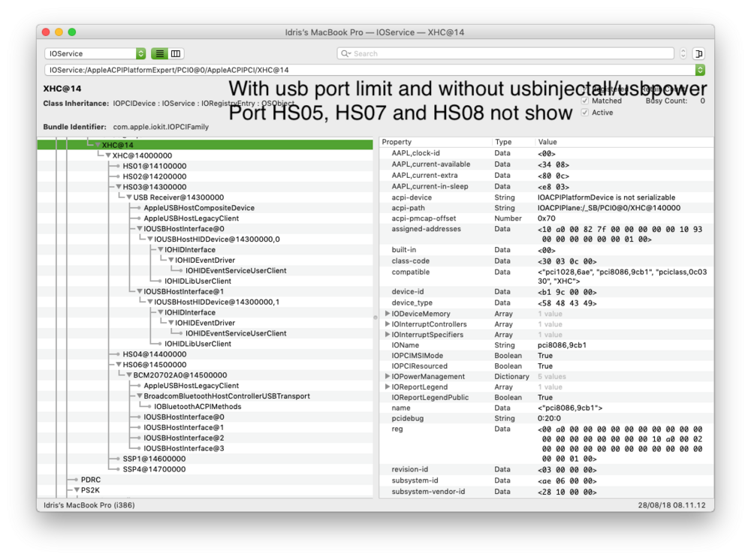The image size is (751, 560).
Task: Expand the IODeviceMemory array property
Action: coord(388,314)
